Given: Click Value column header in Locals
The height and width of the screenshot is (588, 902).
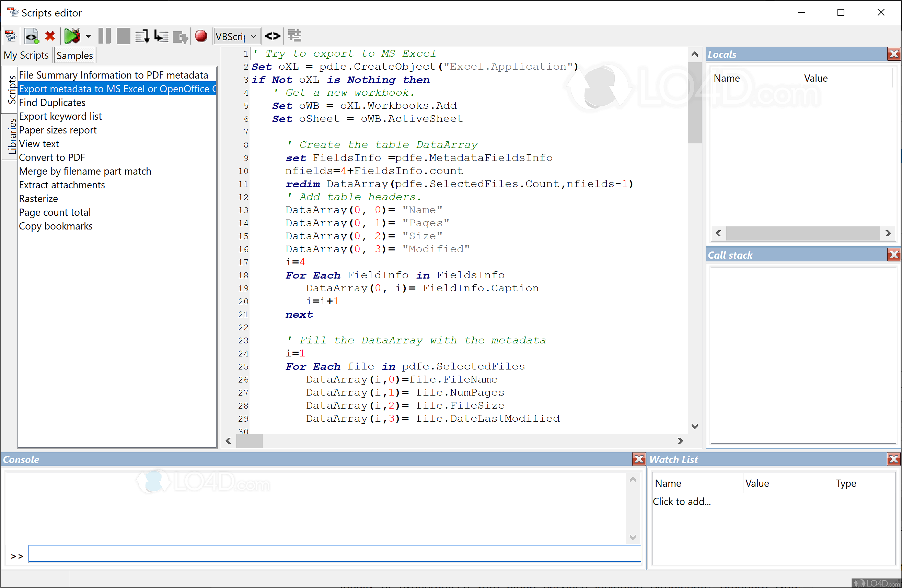Looking at the screenshot, I should click(x=847, y=78).
